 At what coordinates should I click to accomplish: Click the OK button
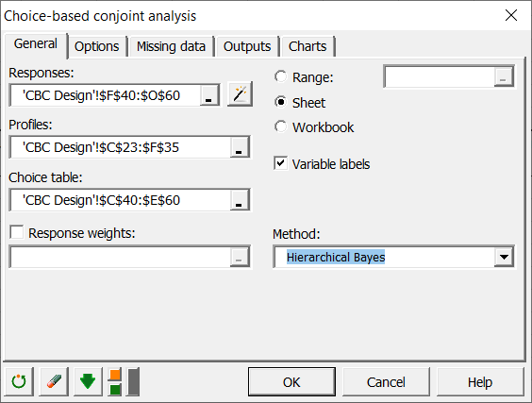(x=291, y=382)
